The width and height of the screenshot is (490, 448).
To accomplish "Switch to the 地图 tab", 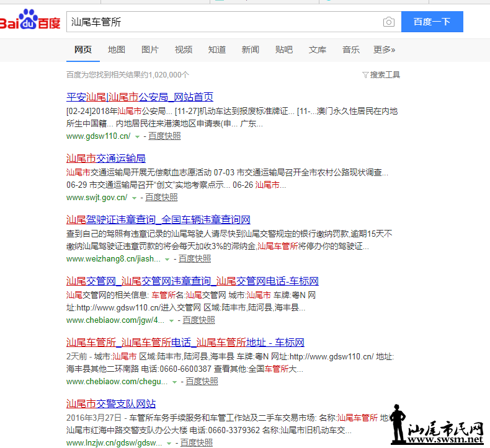I will point(116,50).
